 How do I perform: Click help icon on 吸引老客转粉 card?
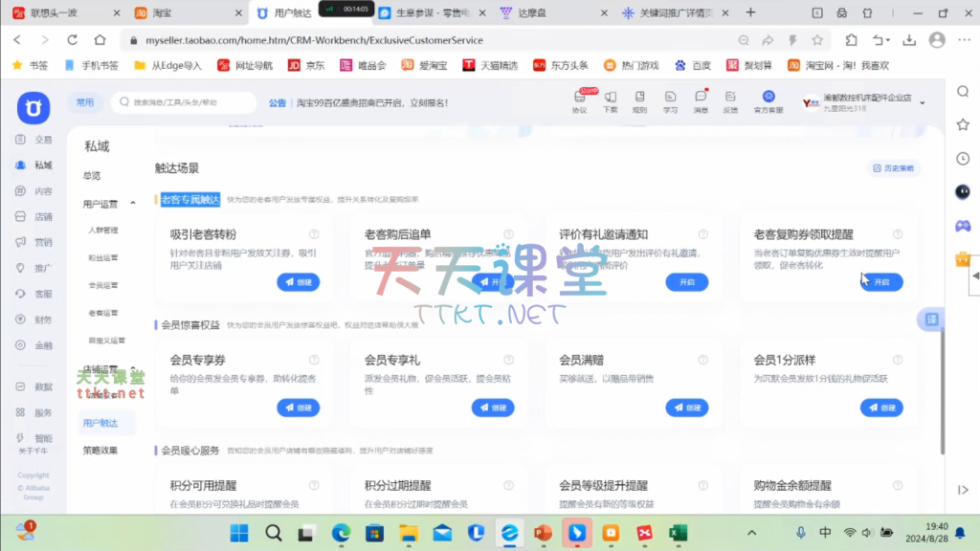(x=313, y=234)
